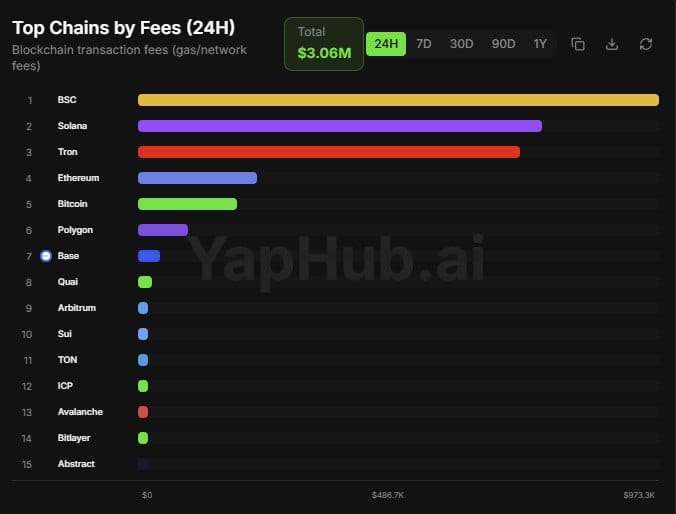Click the green Bitcoin fee bar
Viewport: 676px width, 514px height.
pyautogui.click(x=188, y=204)
